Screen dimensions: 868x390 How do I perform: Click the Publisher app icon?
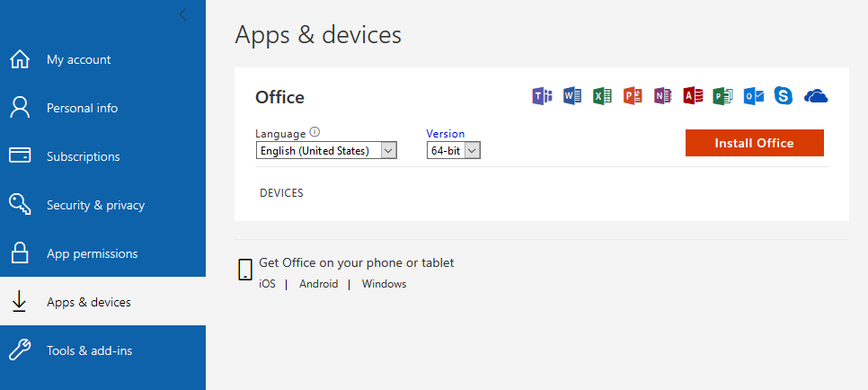point(723,96)
